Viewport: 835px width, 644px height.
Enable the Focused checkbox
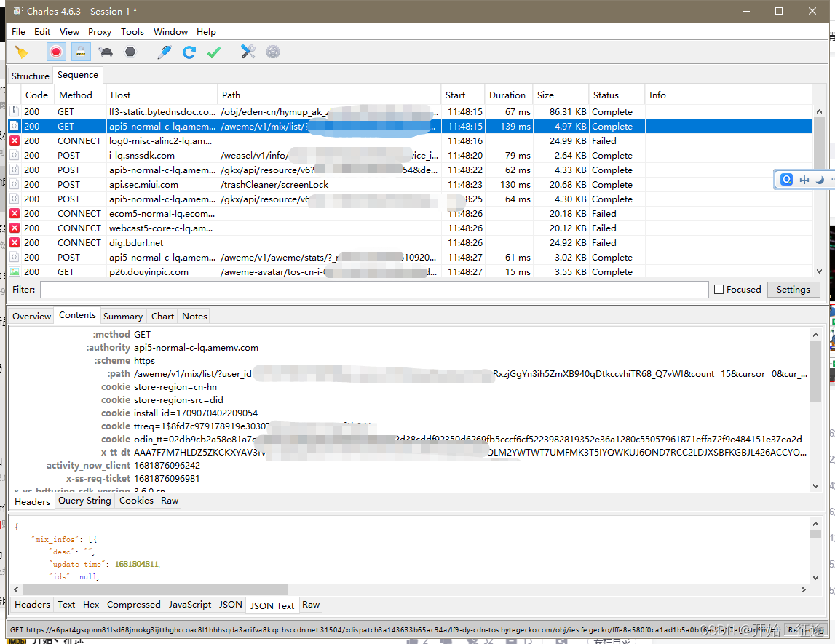point(719,290)
